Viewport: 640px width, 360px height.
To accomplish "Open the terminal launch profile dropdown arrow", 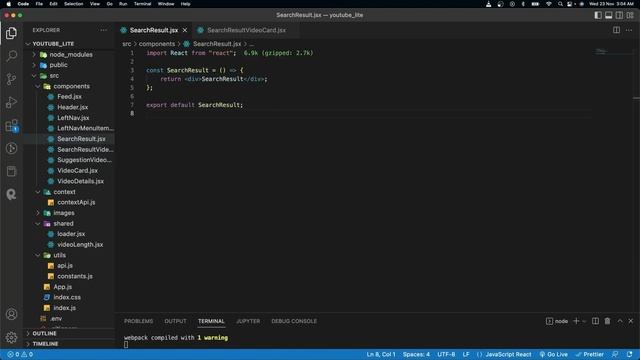I will coord(584,321).
